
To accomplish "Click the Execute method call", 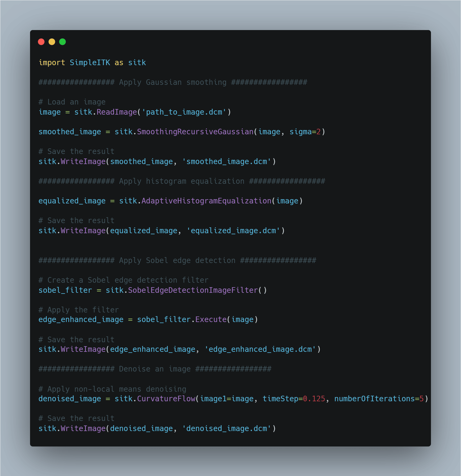I will pos(211,319).
